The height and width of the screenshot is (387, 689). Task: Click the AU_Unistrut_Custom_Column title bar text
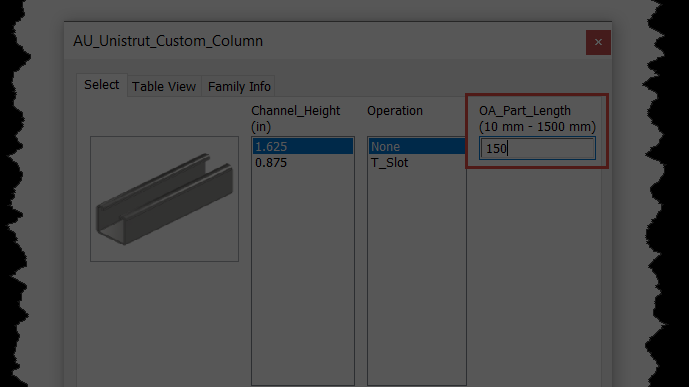click(168, 41)
